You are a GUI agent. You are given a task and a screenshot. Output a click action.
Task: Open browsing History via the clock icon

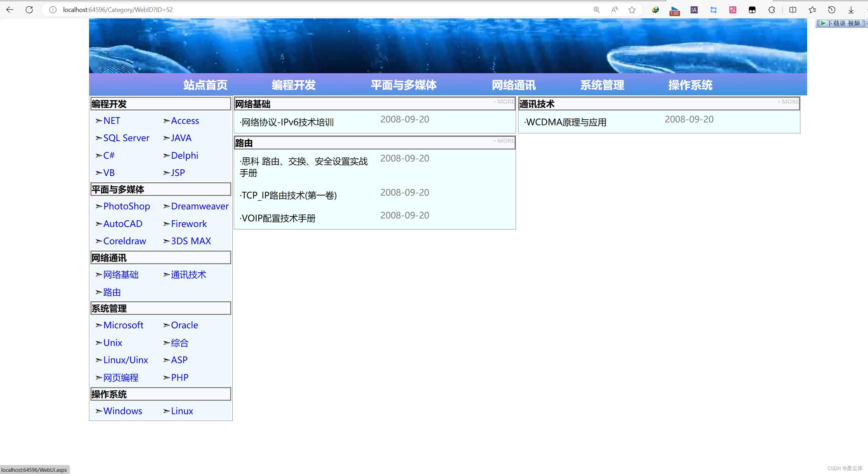click(x=832, y=10)
